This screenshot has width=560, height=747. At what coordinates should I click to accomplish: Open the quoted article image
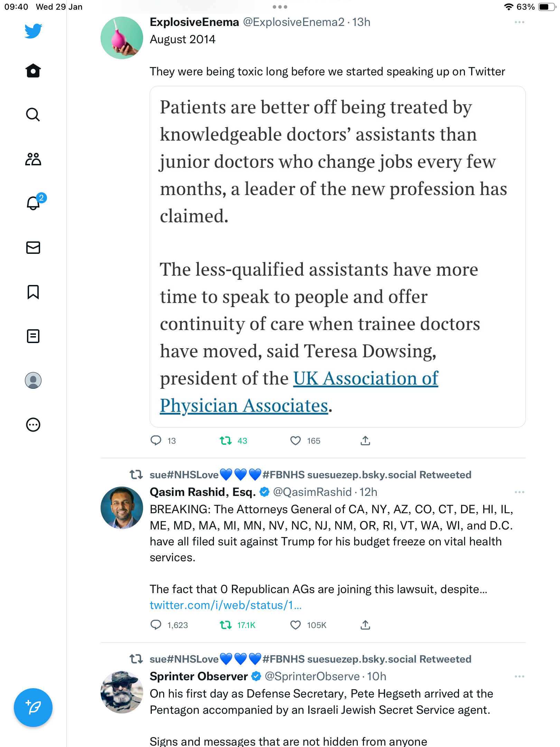[x=337, y=257]
